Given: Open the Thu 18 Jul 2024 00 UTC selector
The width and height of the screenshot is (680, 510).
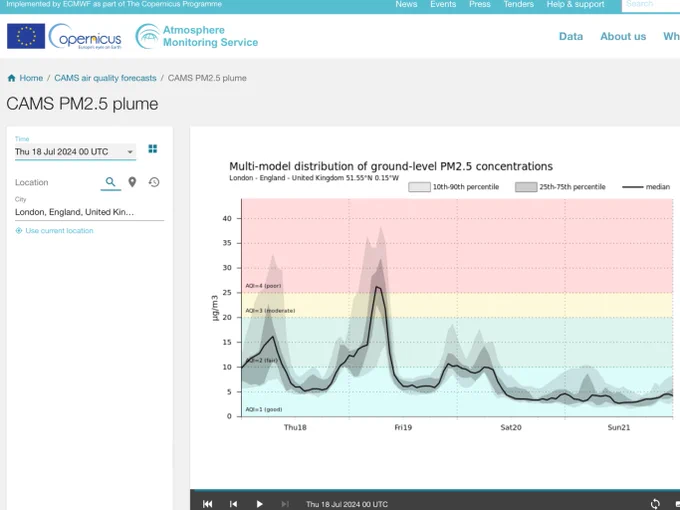Looking at the screenshot, I should 75,152.
